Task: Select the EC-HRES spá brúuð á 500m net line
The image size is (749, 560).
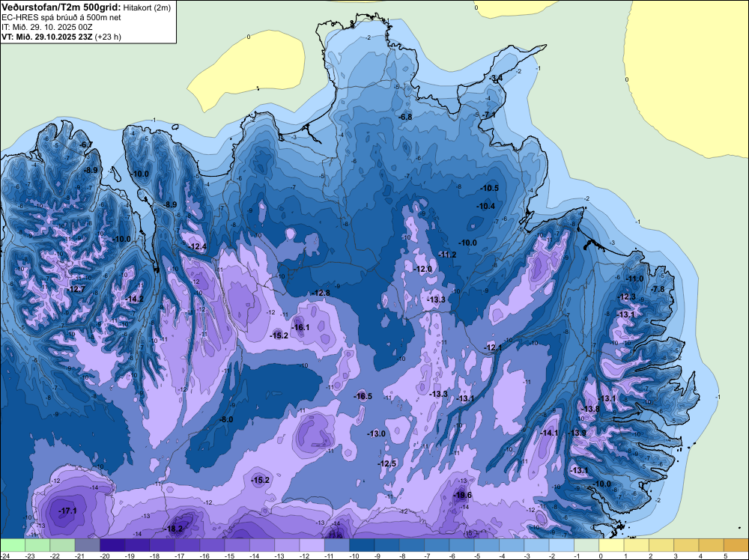Action: (x=61, y=17)
